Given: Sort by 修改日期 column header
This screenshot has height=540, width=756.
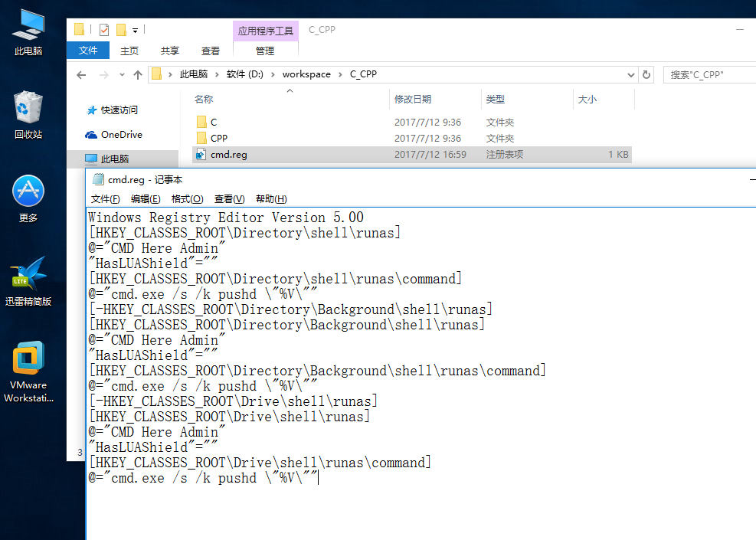Looking at the screenshot, I should (413, 100).
